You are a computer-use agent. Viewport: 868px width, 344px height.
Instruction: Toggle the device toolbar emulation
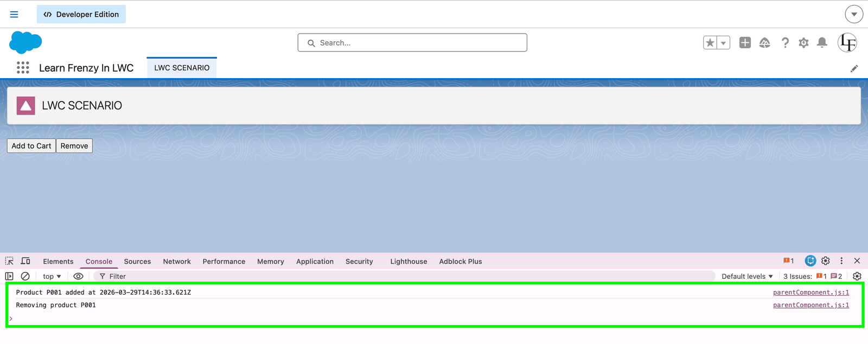coord(25,261)
